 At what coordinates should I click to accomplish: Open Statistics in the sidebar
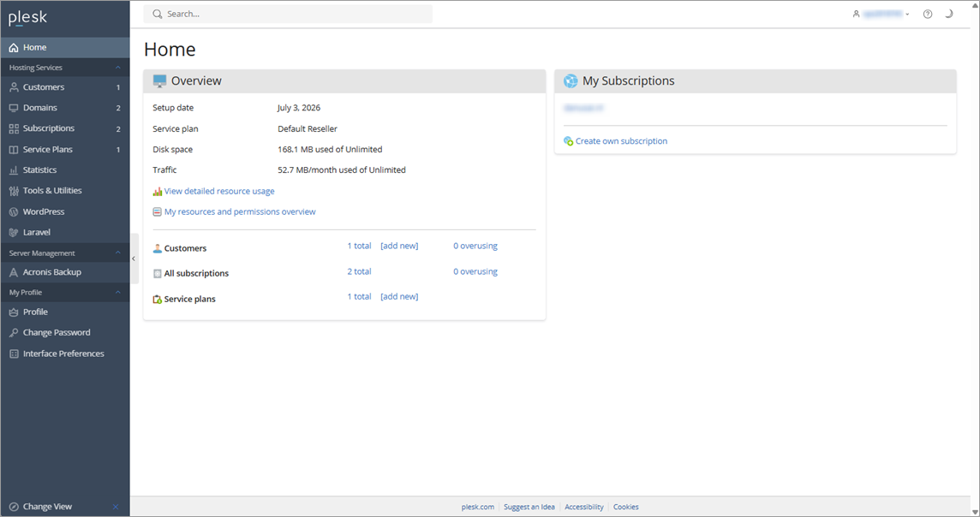pyautogui.click(x=65, y=169)
